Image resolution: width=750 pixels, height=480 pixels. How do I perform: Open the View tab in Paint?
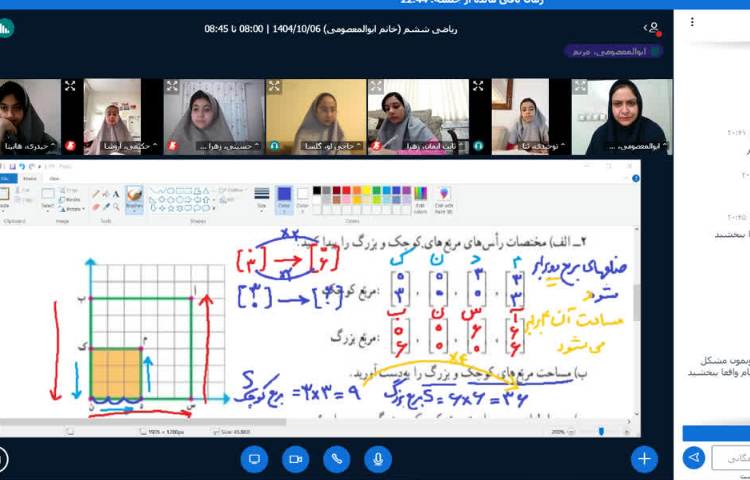54,179
